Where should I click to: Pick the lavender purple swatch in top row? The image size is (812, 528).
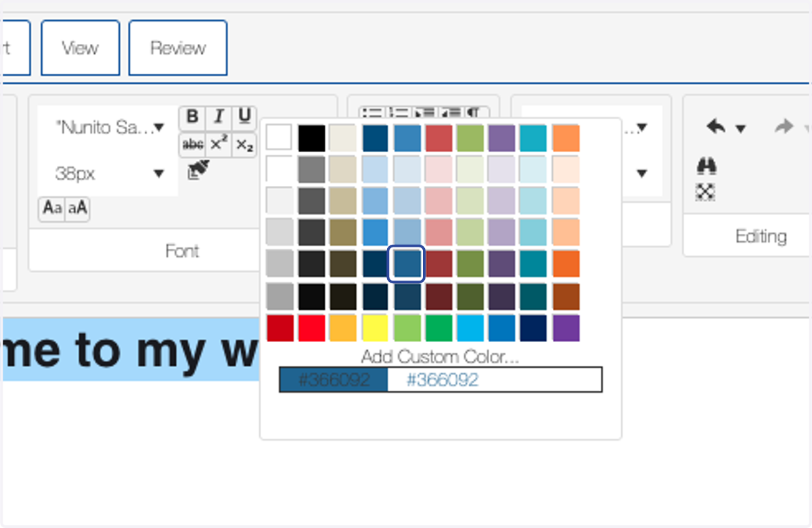(502, 138)
